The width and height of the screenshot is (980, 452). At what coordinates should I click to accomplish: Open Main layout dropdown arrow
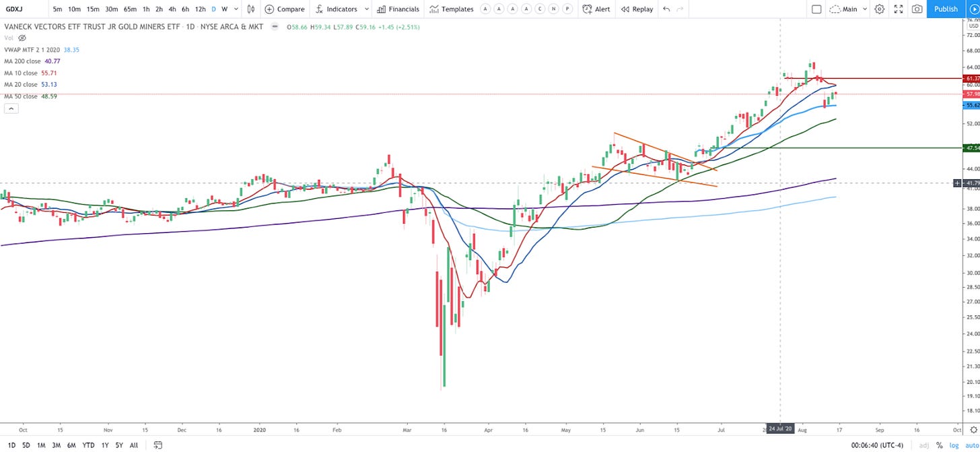point(864,9)
